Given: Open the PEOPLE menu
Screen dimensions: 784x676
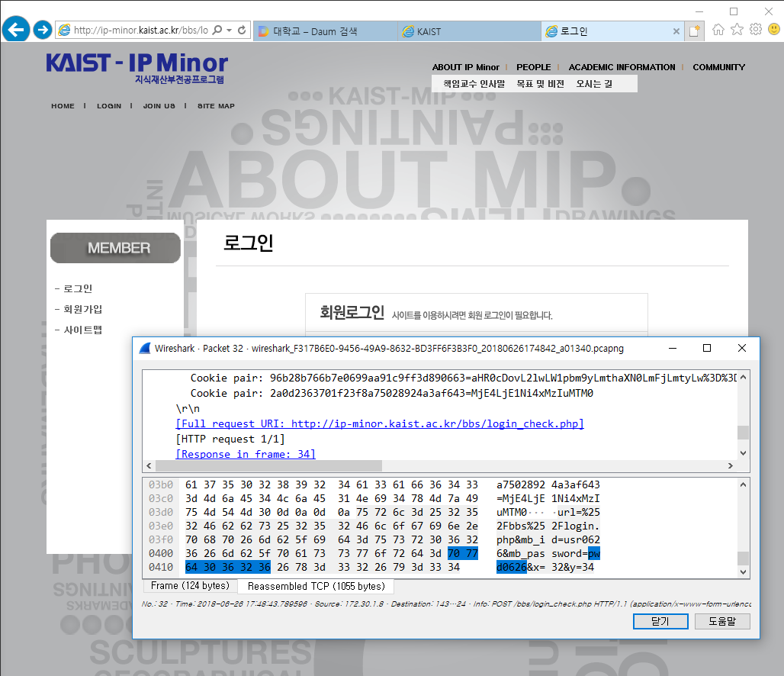Looking at the screenshot, I should (534, 67).
